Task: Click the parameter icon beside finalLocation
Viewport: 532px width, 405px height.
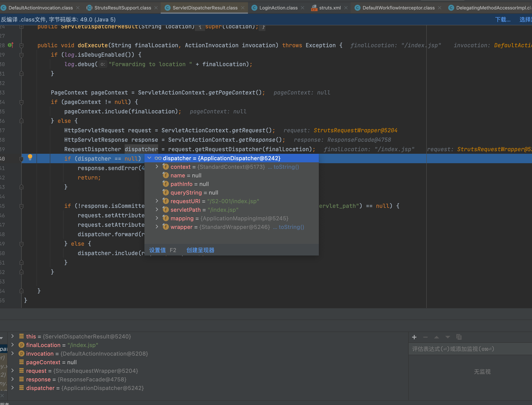Action: click(21, 345)
